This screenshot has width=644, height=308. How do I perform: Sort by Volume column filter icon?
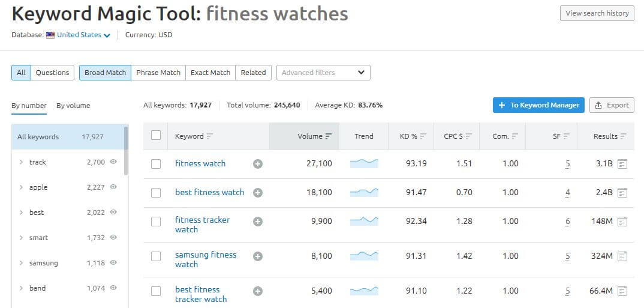point(328,136)
